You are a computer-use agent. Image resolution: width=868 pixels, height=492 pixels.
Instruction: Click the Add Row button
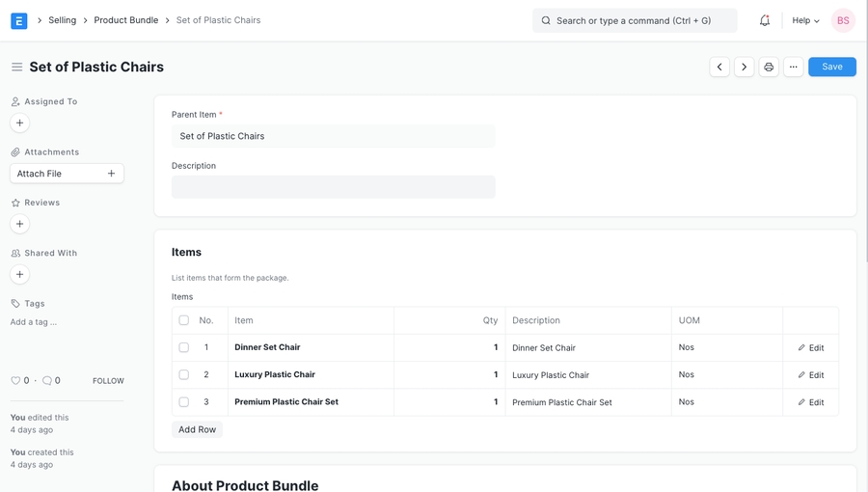click(x=197, y=429)
